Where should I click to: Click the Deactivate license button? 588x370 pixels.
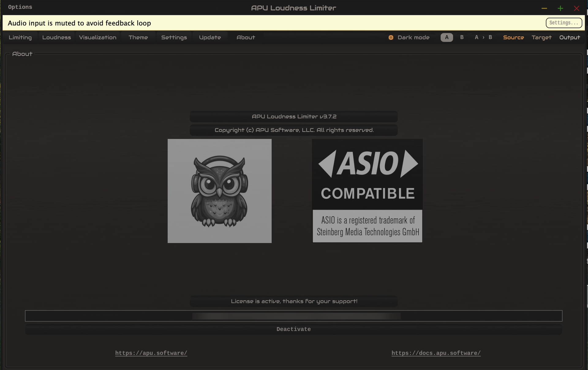click(293, 329)
